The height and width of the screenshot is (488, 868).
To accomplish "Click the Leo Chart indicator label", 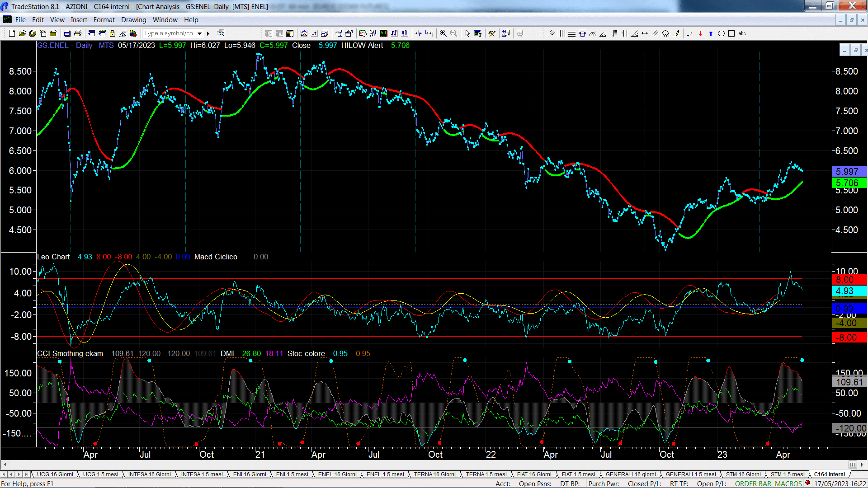I will point(53,257).
